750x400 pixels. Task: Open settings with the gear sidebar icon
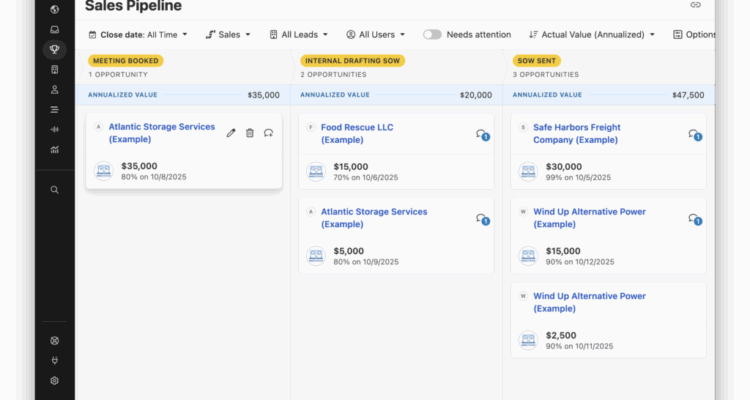coord(54,380)
